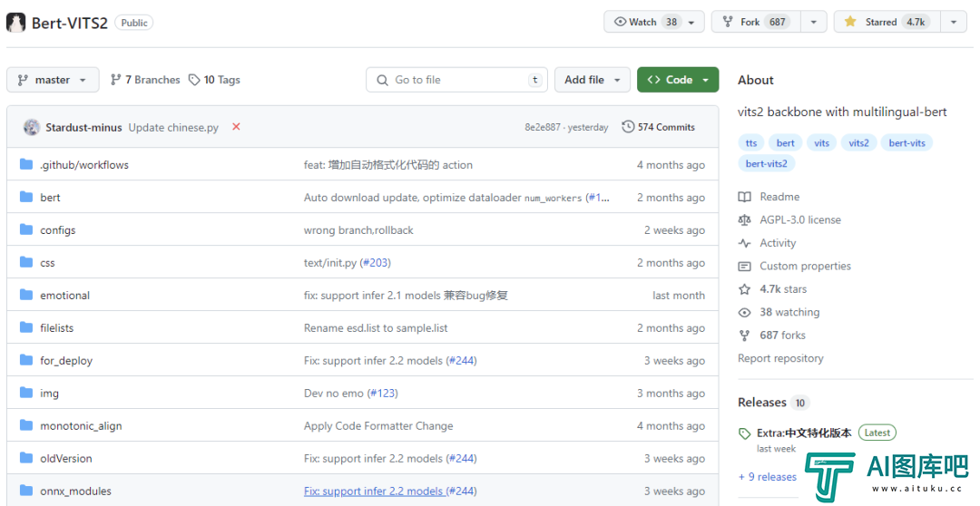Viewport: 980px width, 506px height.
Task: View 10 Tags
Action: tap(214, 80)
